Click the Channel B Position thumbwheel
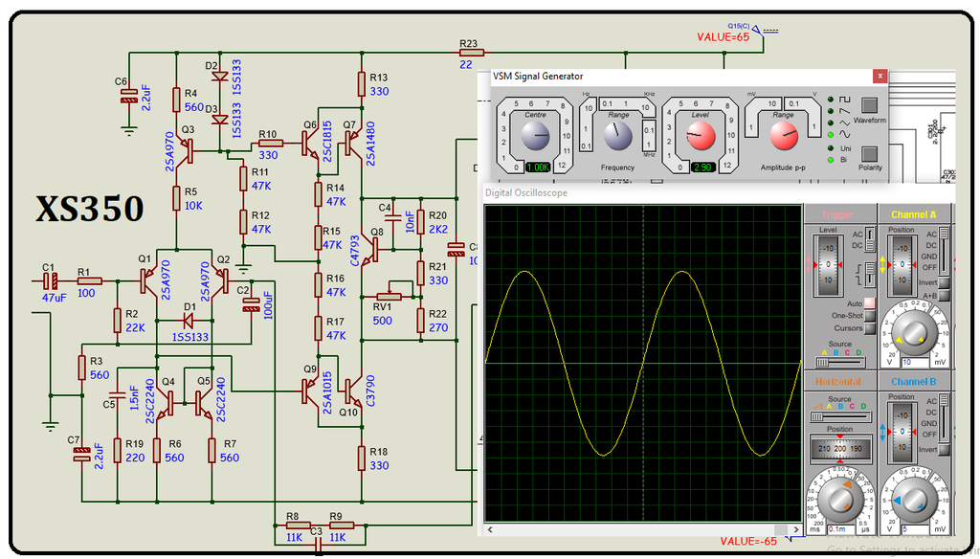Image resolution: width=980 pixels, height=559 pixels. pos(902,432)
